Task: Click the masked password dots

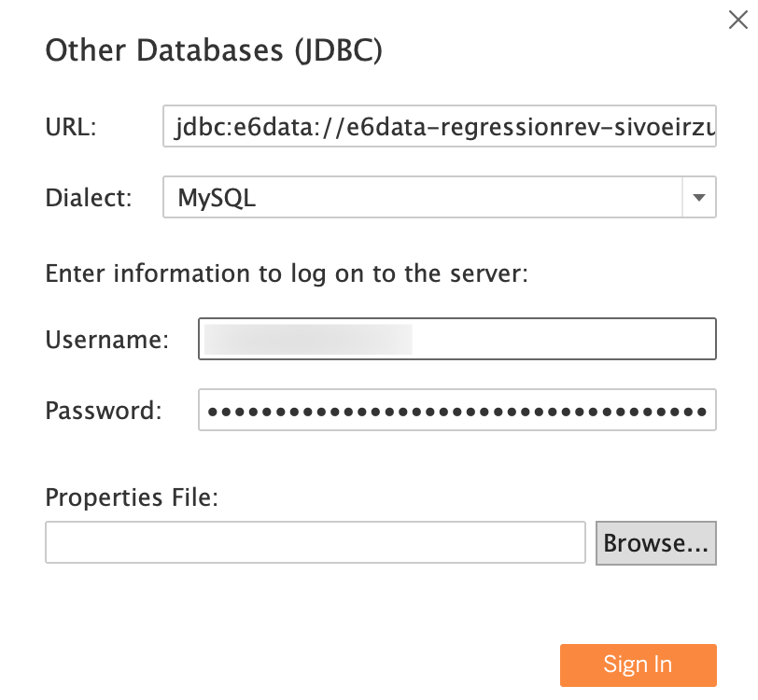Action: 456,410
